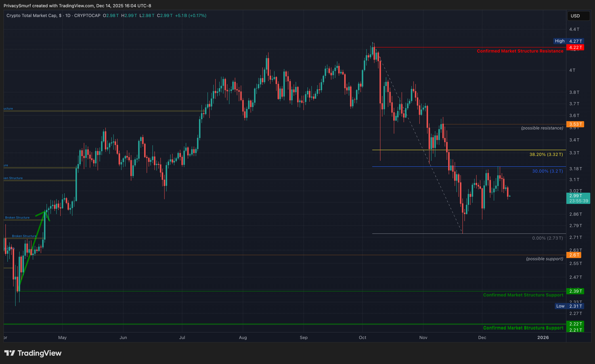Select the (possible resistance) annotation text
The image size is (595, 364).
coord(542,128)
